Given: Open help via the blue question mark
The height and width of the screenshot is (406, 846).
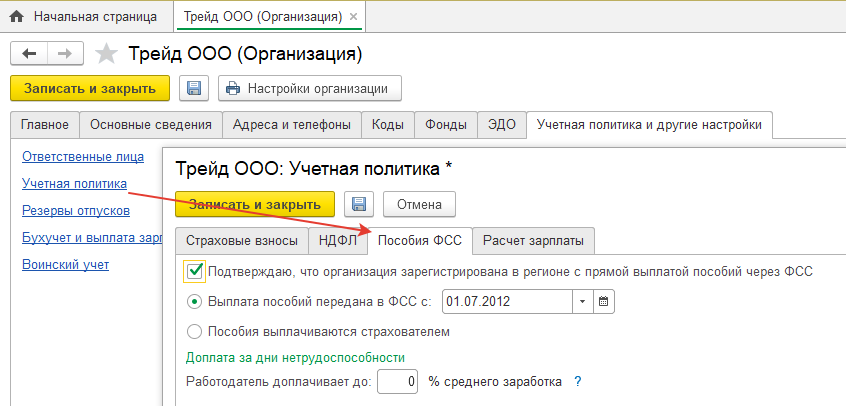Looking at the screenshot, I should point(578,381).
